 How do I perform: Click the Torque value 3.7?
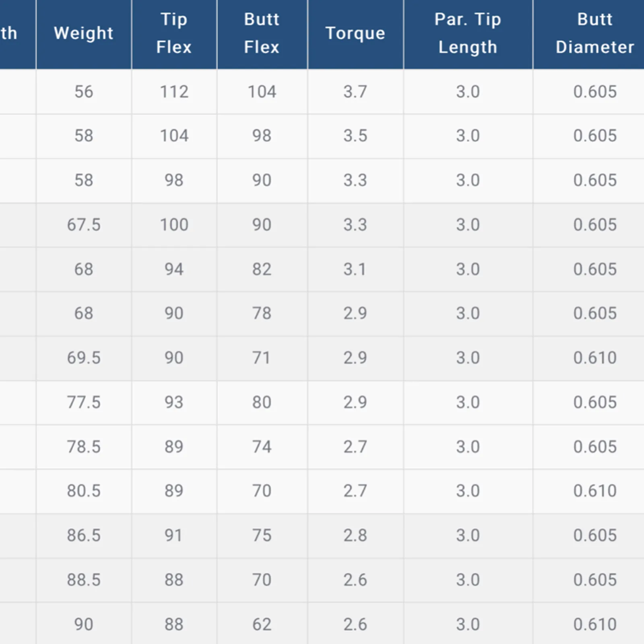(355, 92)
